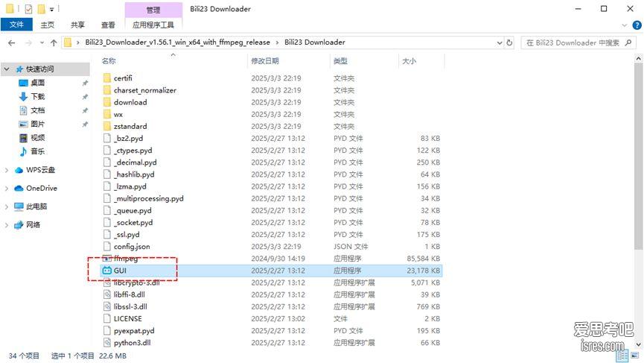Image resolution: width=644 pixels, height=363 pixels.
Task: Open Pictures in quick access
Action: coord(37,124)
